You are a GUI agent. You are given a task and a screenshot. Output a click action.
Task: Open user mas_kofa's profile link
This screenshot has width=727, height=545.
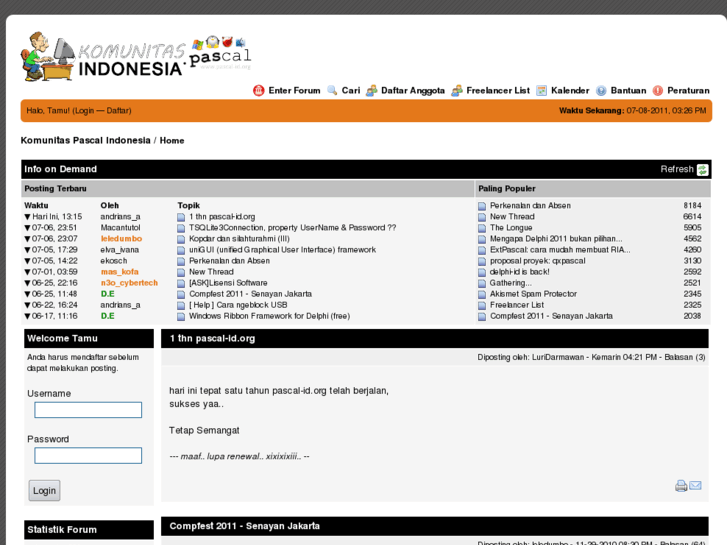pos(120,272)
